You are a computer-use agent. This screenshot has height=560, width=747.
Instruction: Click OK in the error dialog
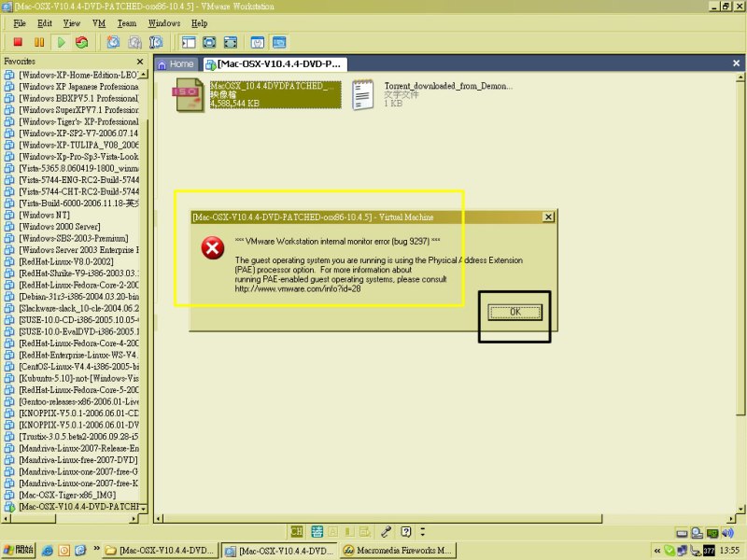tap(515, 313)
